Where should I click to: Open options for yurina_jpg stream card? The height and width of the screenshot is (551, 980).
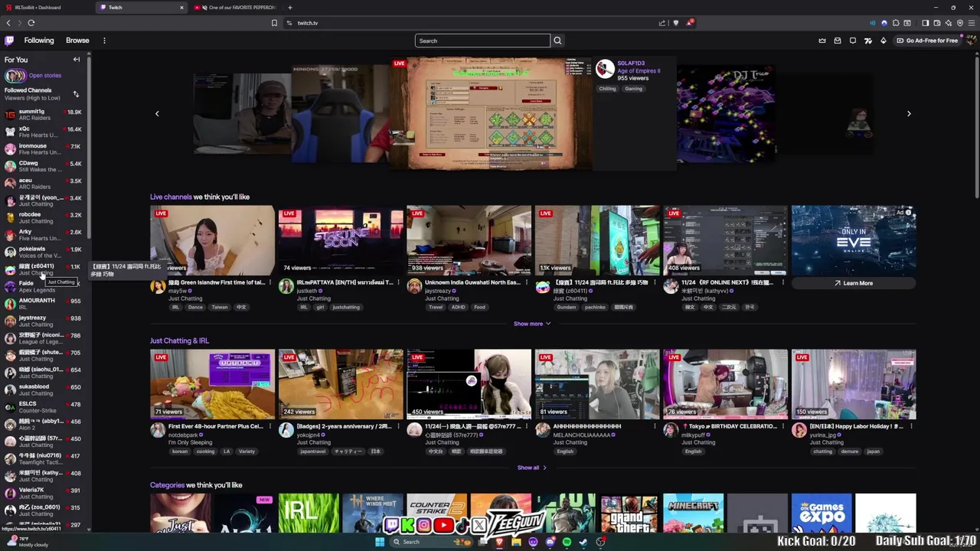pos(911,426)
